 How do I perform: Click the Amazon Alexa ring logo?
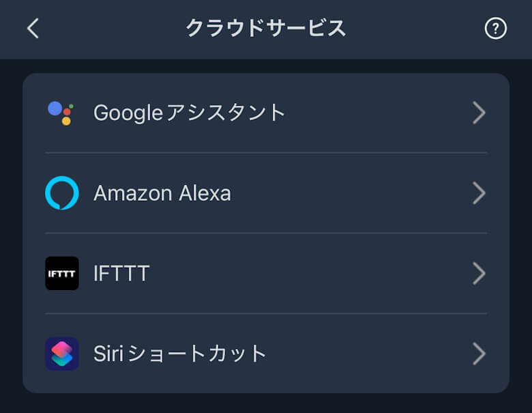(62, 193)
